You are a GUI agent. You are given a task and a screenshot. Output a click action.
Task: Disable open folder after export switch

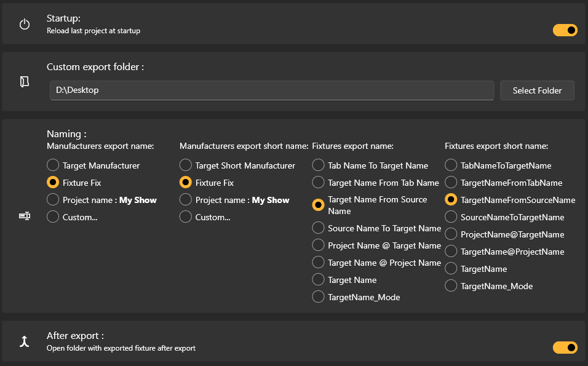click(565, 348)
